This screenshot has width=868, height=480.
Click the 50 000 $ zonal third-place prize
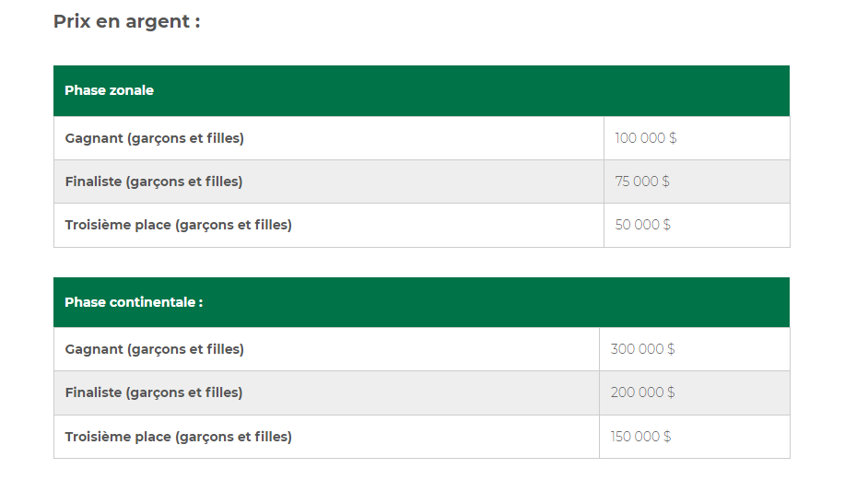(x=643, y=225)
